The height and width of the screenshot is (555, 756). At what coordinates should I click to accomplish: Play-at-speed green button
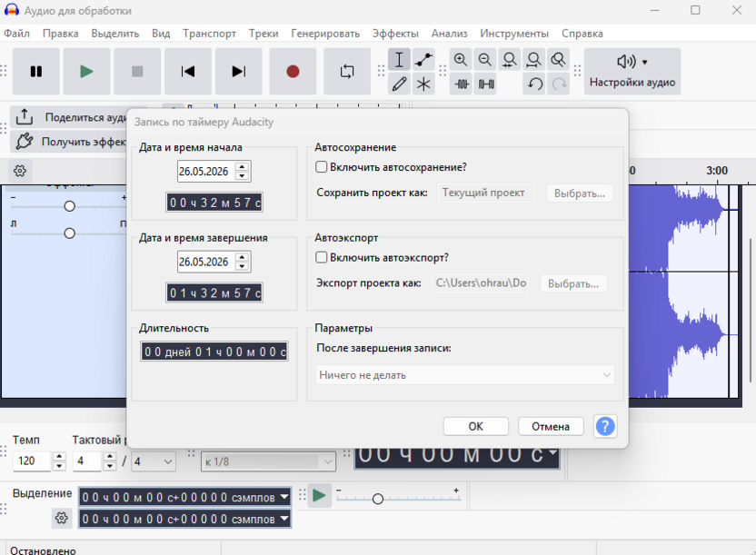(x=319, y=495)
